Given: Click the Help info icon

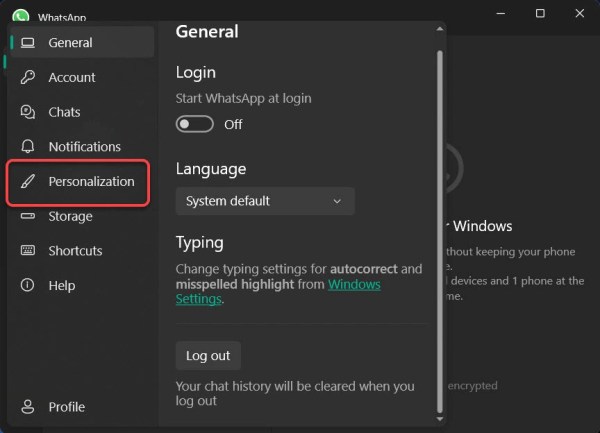Looking at the screenshot, I should [x=28, y=285].
